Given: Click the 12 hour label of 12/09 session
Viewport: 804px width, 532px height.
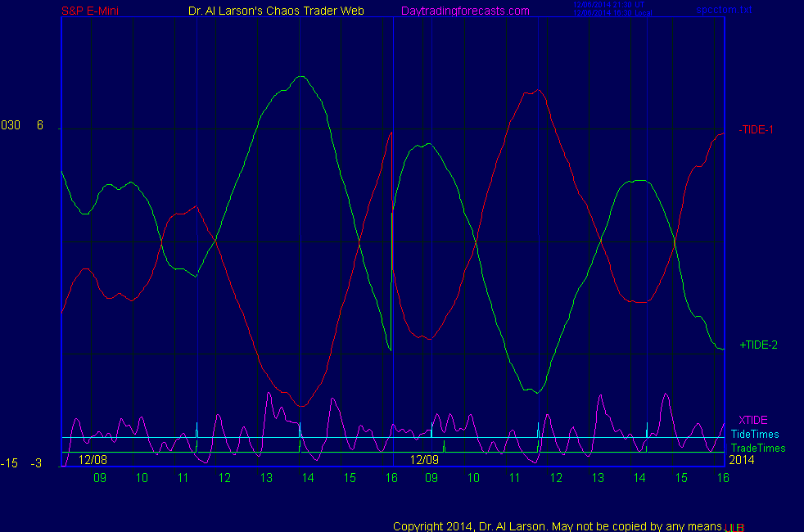Looking at the screenshot, I should click(x=557, y=478).
